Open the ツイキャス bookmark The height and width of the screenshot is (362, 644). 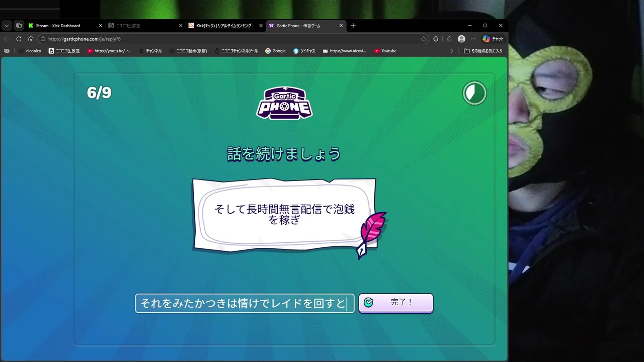click(x=304, y=51)
